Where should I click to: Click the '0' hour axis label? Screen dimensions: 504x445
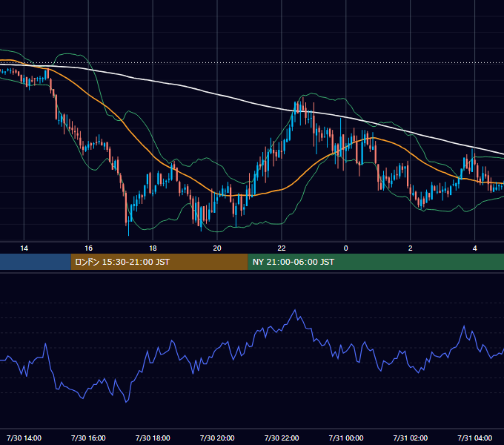(x=346, y=248)
